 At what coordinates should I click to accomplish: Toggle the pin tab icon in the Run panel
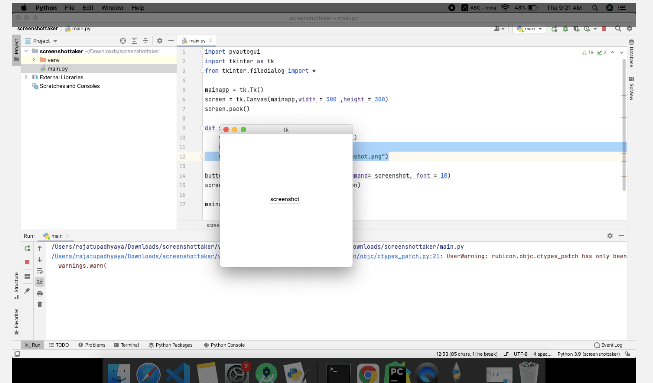pyautogui.click(x=27, y=291)
